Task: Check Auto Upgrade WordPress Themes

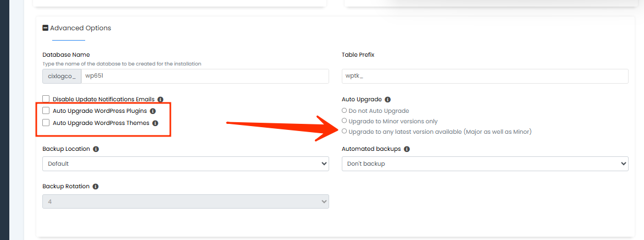Action: coord(46,123)
